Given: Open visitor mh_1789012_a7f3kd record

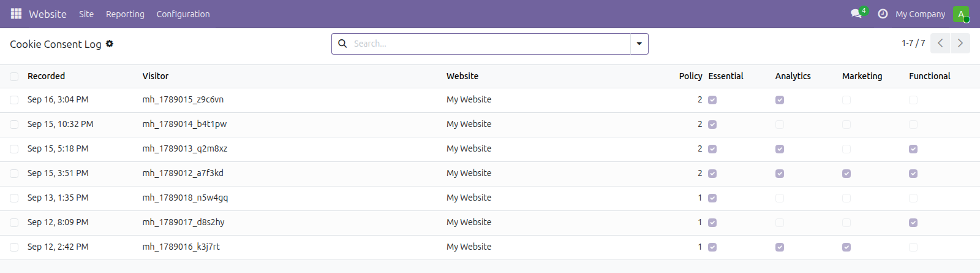Looking at the screenshot, I should [183, 173].
